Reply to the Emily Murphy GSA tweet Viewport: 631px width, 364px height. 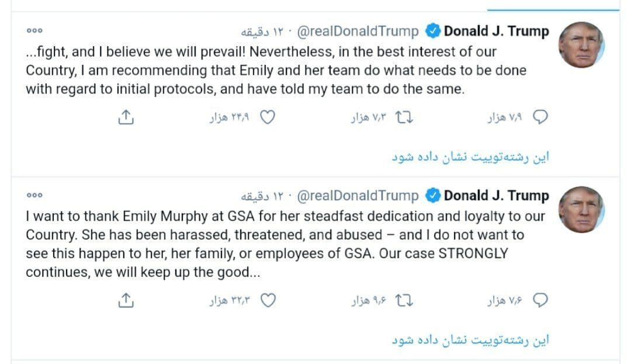540,300
